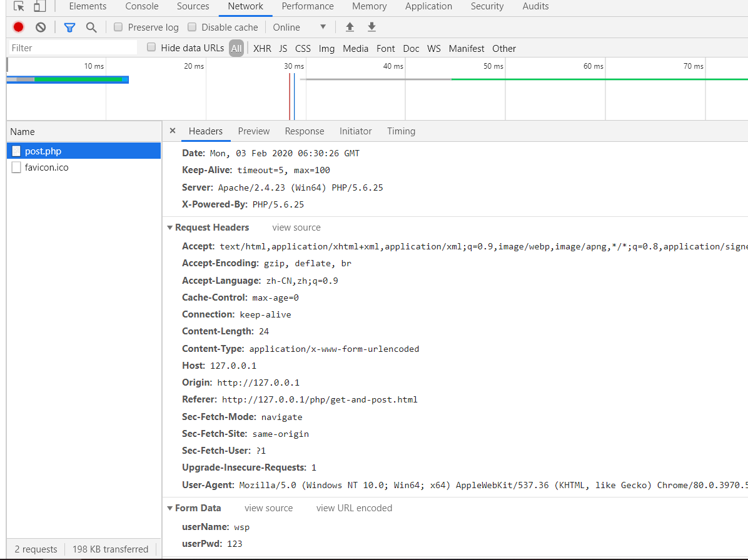Select the favicon.ico request row
Image resolution: width=748 pixels, height=560 pixels.
coord(84,167)
